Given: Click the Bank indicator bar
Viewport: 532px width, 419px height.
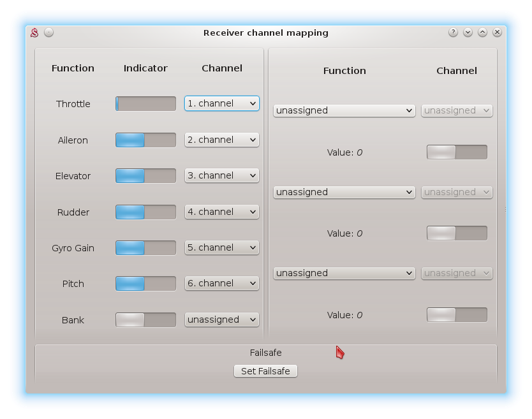Looking at the screenshot, I should click(x=145, y=320).
